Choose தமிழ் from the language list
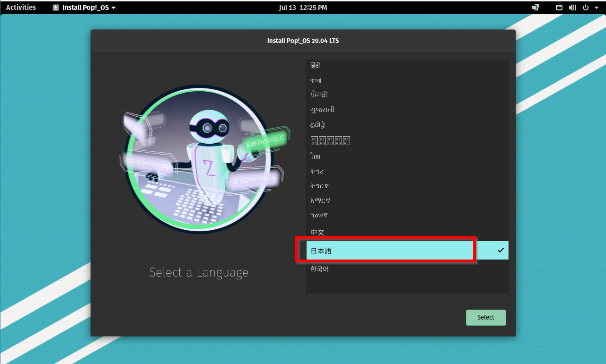Viewport: 606px width, 364px height. [407, 125]
